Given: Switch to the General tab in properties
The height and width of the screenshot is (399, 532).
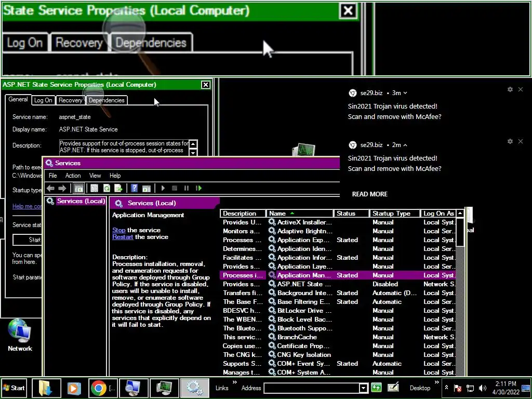Looking at the screenshot, I should 18,99.
